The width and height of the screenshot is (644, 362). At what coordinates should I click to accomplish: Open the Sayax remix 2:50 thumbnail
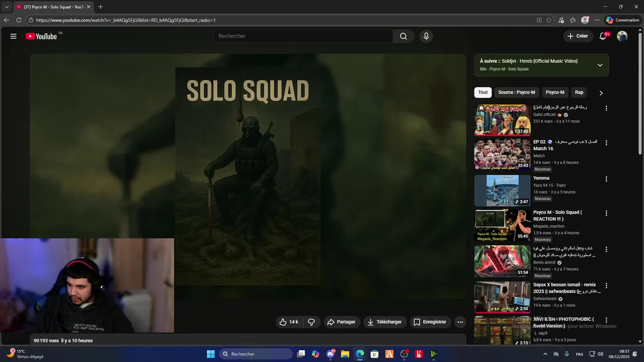[502, 297]
